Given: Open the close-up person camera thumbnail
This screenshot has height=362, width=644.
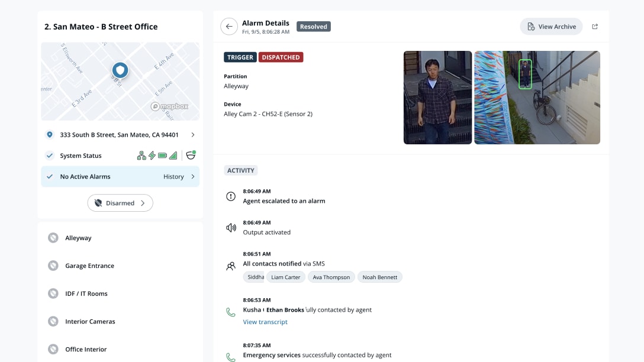Looking at the screenshot, I should 437,98.
